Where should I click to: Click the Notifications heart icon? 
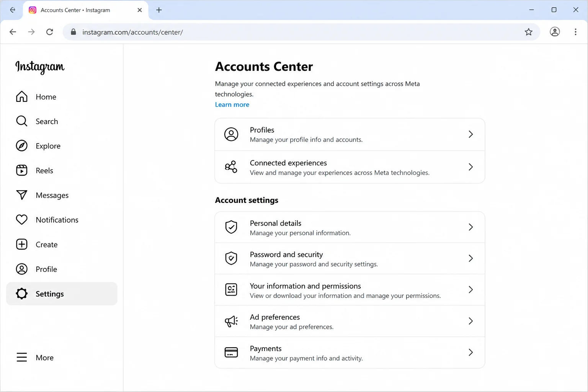(x=22, y=220)
